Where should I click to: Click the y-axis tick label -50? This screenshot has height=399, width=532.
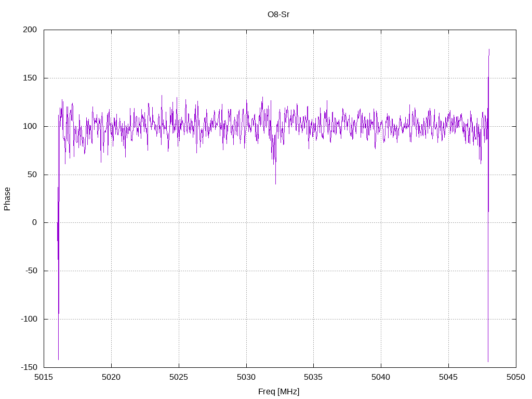[31, 271]
